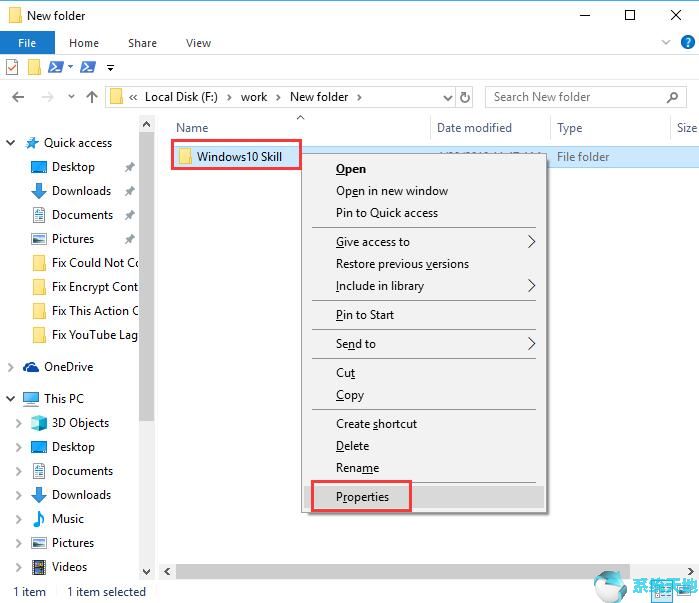This screenshot has width=699, height=603.
Task: Open the Fix YouTube Lag folder
Action: pyautogui.click(x=95, y=335)
